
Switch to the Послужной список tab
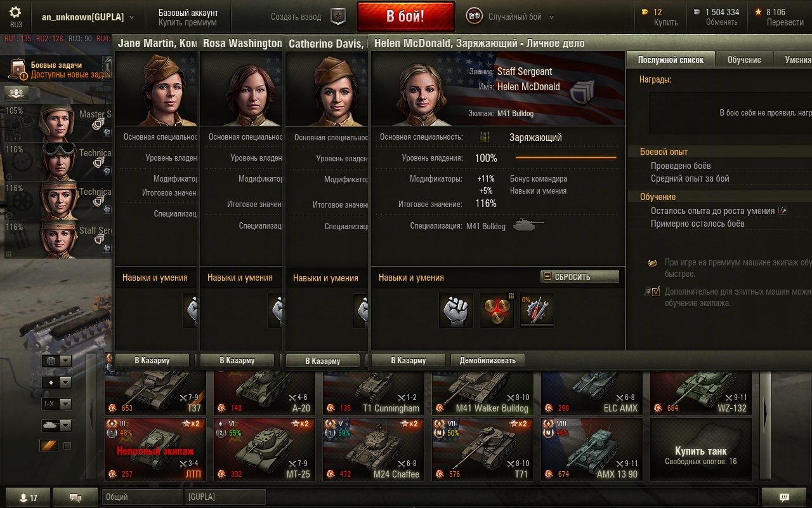pyautogui.click(x=671, y=60)
